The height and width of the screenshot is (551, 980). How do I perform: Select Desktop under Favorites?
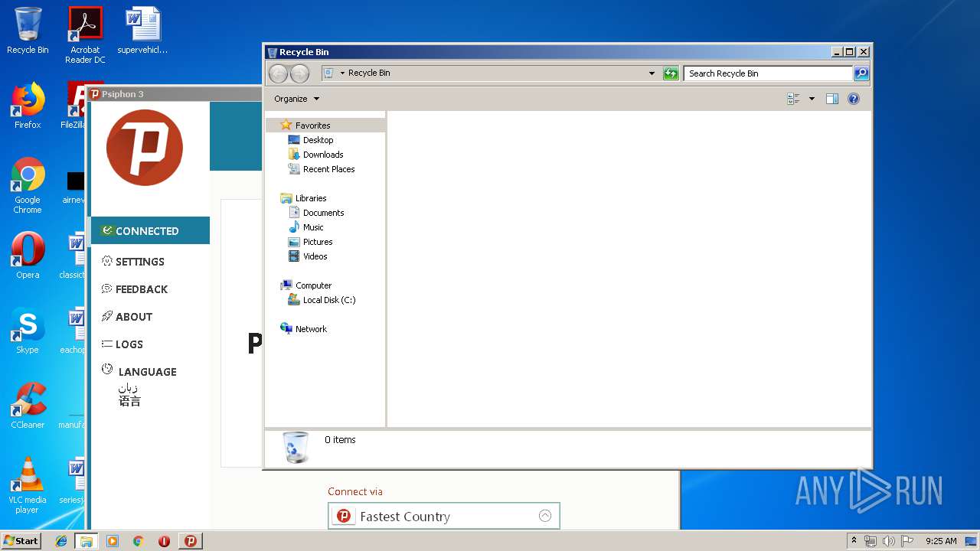click(318, 140)
